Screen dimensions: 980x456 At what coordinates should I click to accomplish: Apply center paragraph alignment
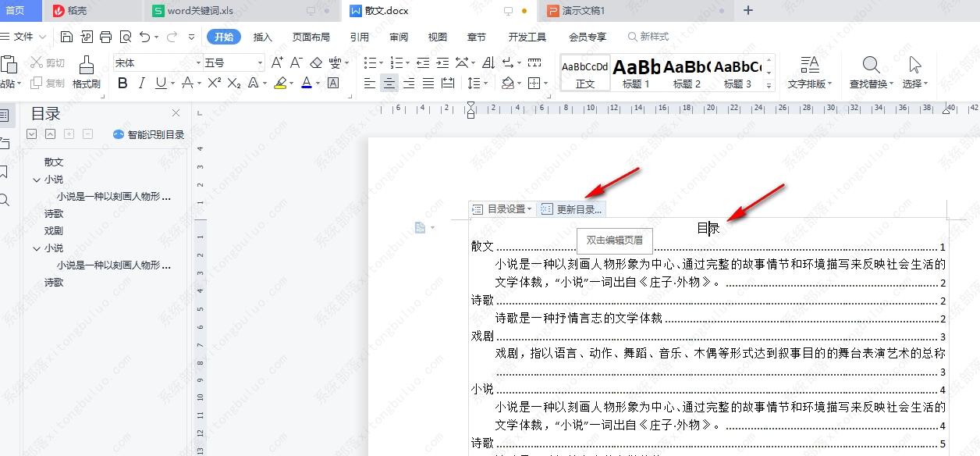pyautogui.click(x=389, y=84)
